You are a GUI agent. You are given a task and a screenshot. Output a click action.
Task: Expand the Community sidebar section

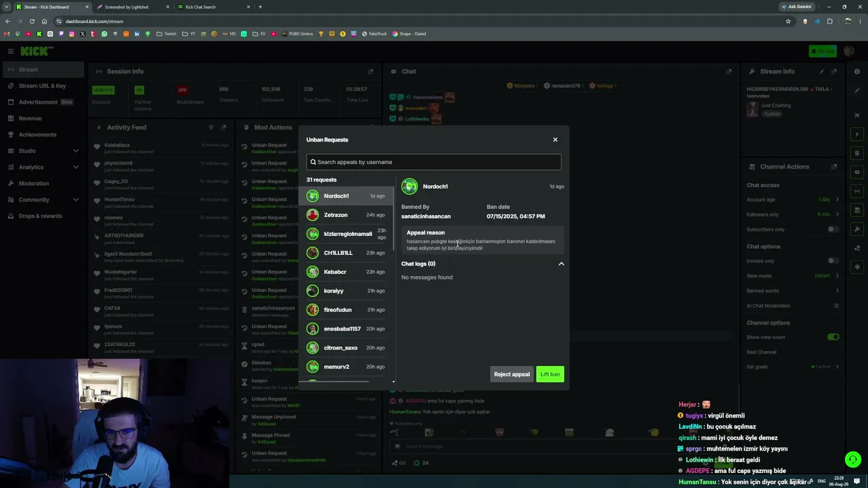tap(75, 199)
